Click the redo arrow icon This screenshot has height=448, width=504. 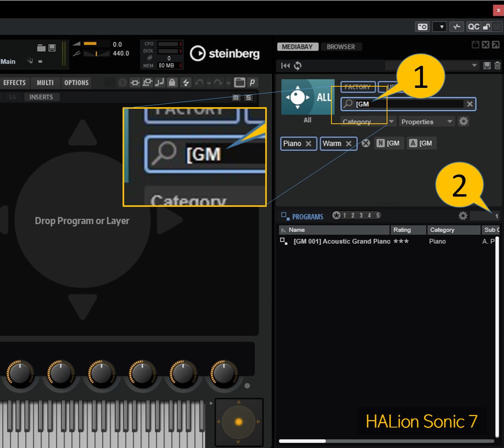(x=218, y=82)
